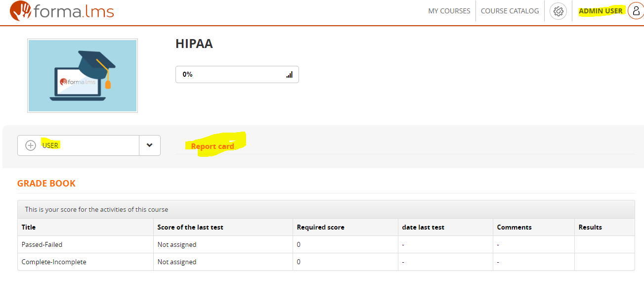Click the Score of the last test header

click(190, 227)
